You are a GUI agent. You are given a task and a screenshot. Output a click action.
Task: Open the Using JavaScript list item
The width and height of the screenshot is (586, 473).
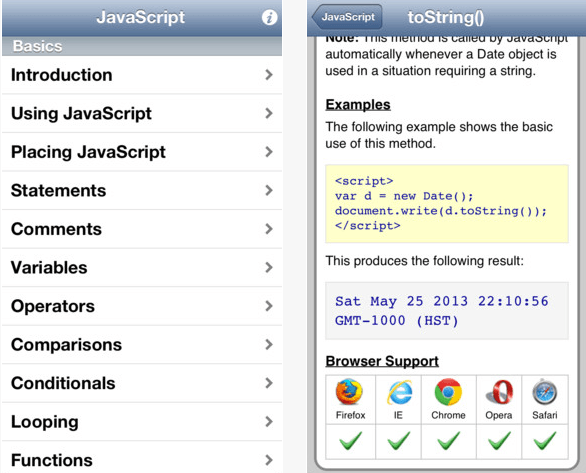click(x=142, y=114)
